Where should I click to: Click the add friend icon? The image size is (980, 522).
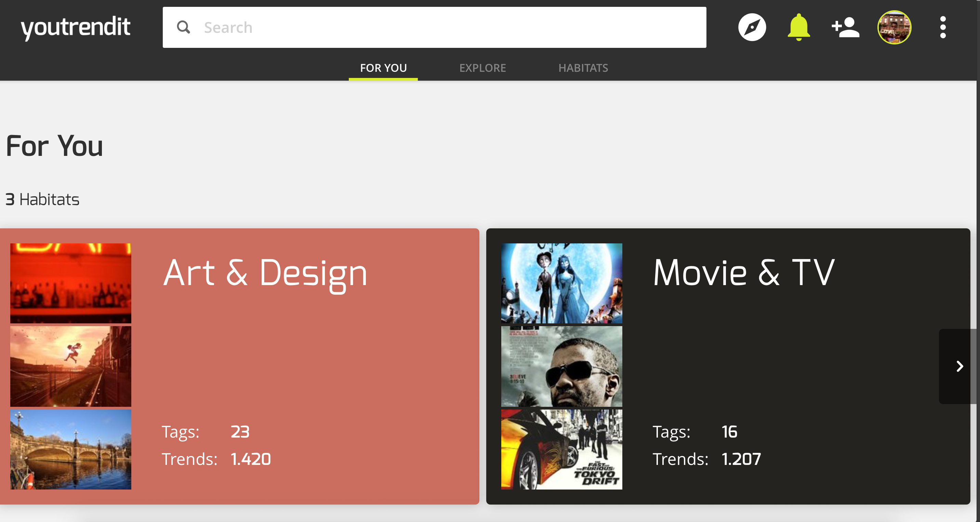pyautogui.click(x=845, y=27)
